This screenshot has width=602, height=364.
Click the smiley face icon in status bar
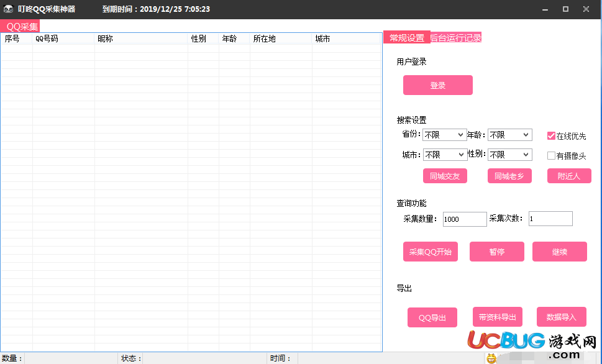coord(491,358)
